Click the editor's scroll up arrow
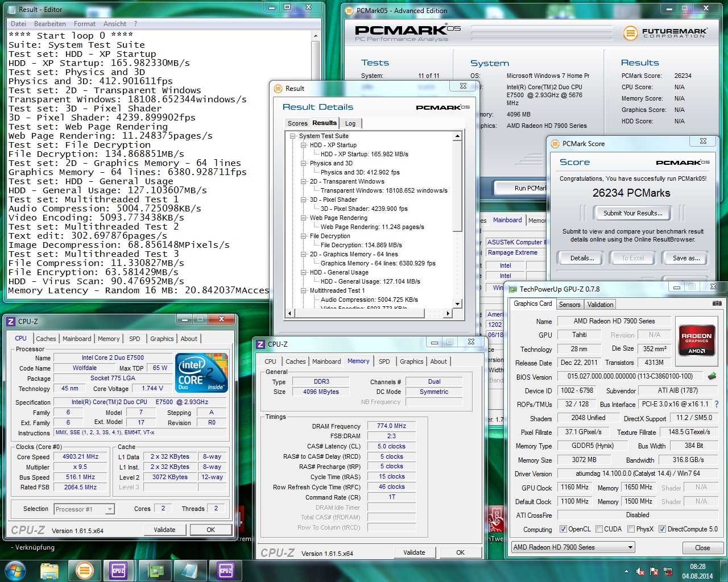Image resolution: width=728 pixels, height=582 pixels. point(316,36)
